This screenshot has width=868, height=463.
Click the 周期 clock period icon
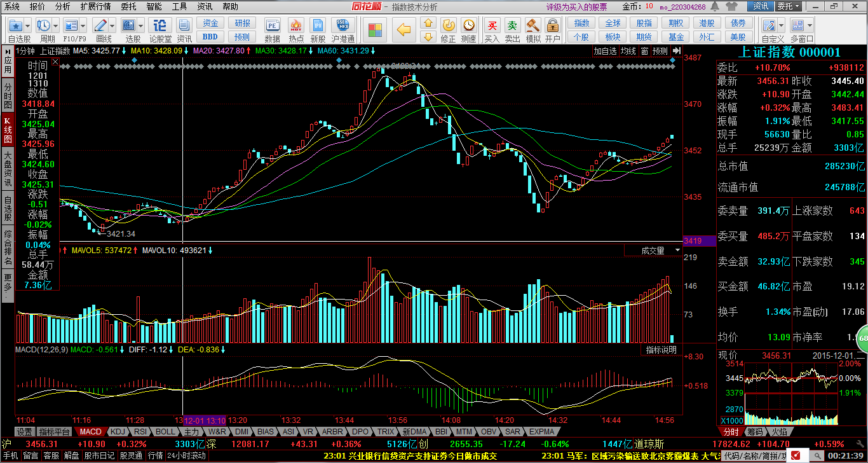coord(43,26)
